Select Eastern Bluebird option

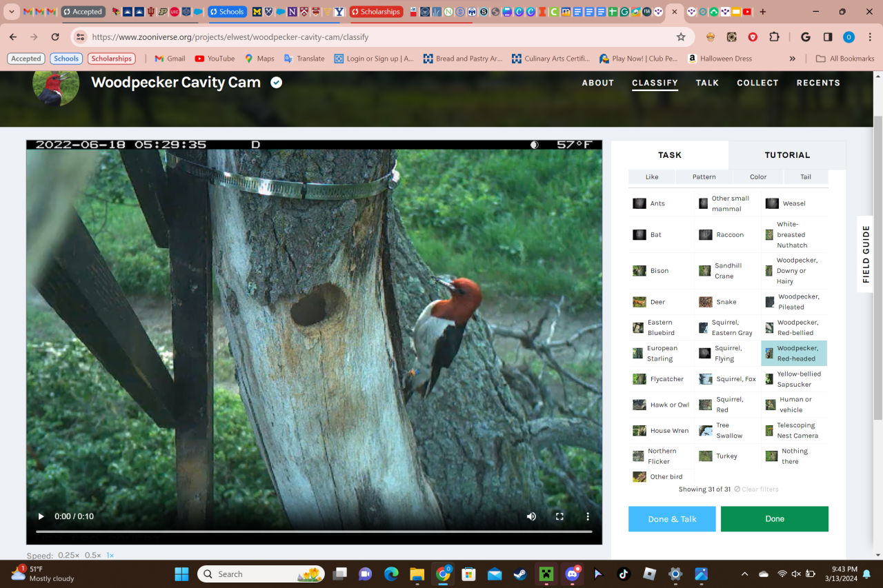pos(661,327)
